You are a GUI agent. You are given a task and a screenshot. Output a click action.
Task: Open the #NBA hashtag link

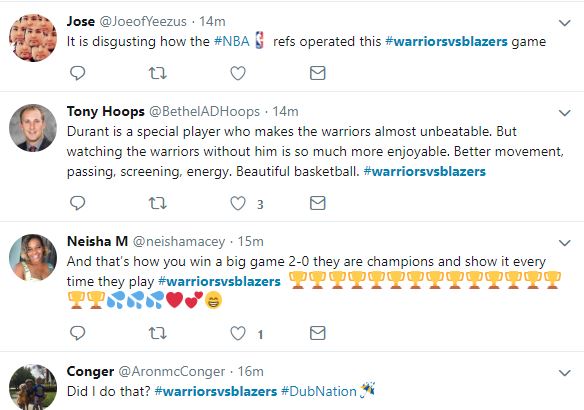(x=231, y=41)
